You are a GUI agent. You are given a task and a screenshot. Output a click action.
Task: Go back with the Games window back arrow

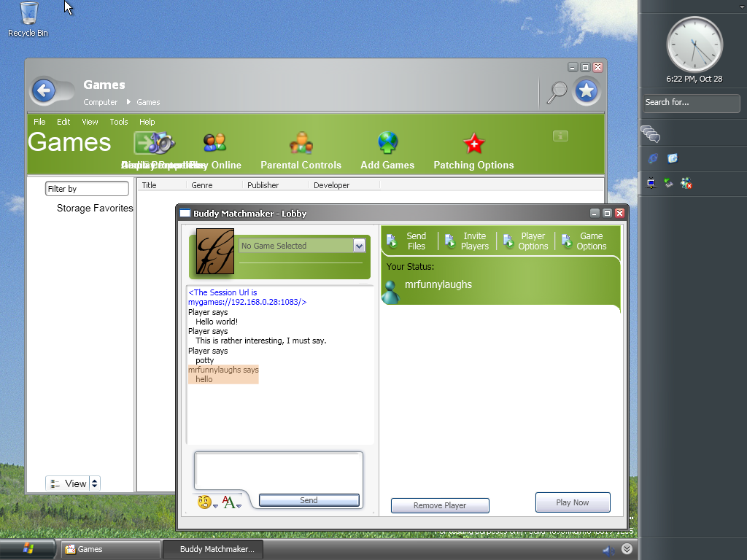click(x=44, y=90)
